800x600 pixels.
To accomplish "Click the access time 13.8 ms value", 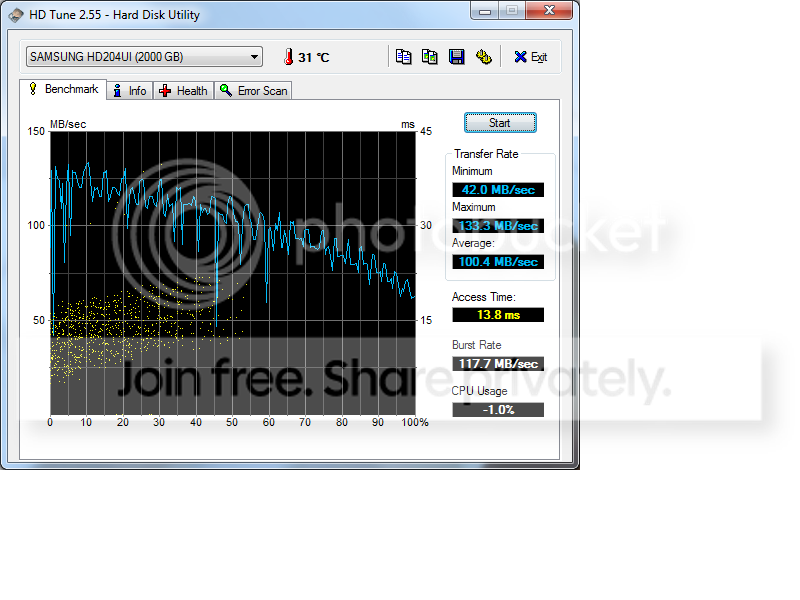I will click(x=498, y=315).
